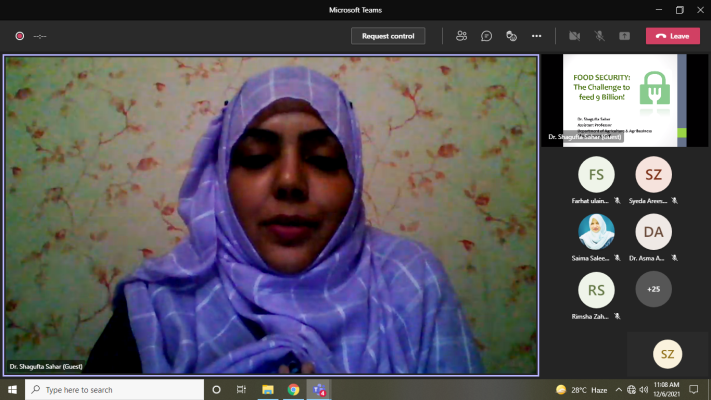Image resolution: width=711 pixels, height=400 pixels.
Task: Open More actions ellipsis menu
Action: [x=537, y=36]
